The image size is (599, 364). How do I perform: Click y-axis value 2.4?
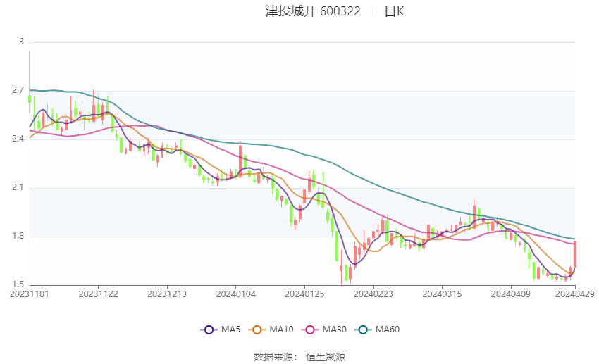pyautogui.click(x=18, y=139)
